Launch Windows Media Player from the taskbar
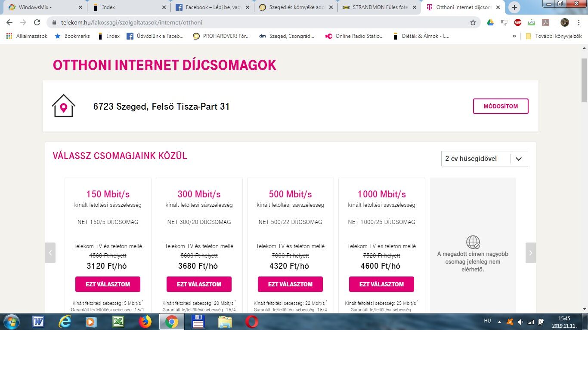 (x=91, y=322)
